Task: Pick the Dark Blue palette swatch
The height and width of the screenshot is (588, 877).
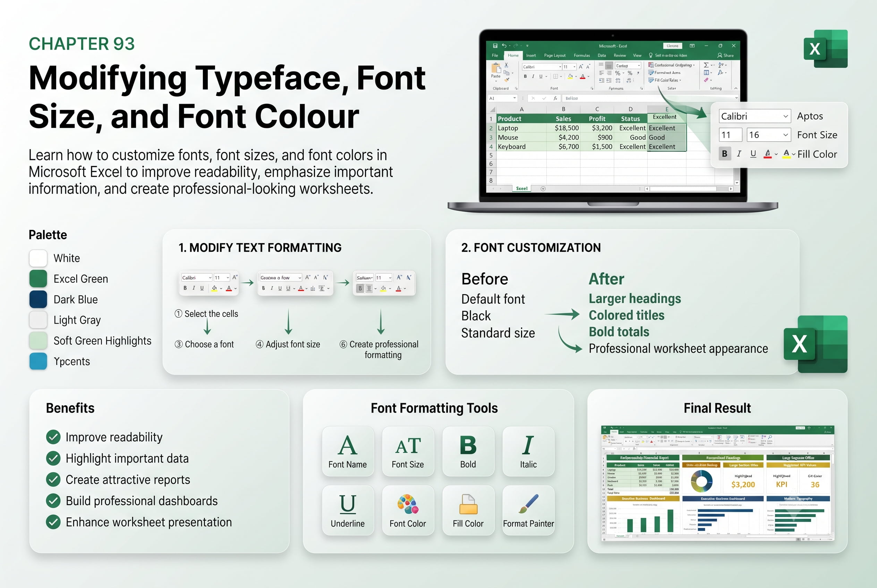Action: pyautogui.click(x=38, y=299)
